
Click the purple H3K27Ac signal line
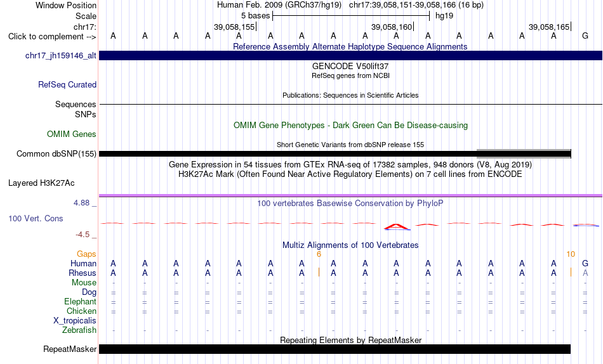click(x=350, y=196)
